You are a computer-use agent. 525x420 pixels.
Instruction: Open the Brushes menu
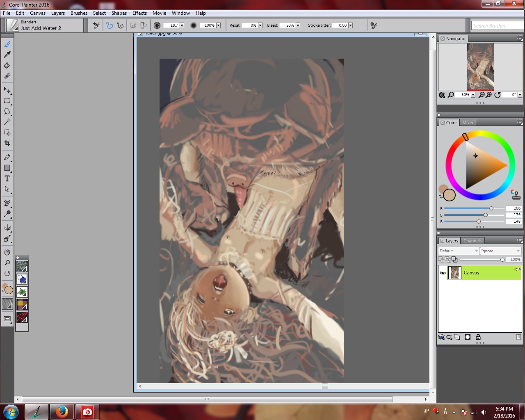click(79, 13)
